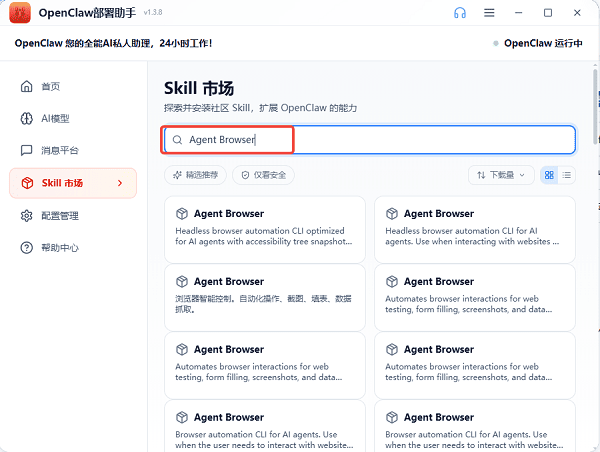Screen dimensions: 600x452
Task: Open the 下载量 sort dropdown
Action: pyautogui.click(x=501, y=175)
